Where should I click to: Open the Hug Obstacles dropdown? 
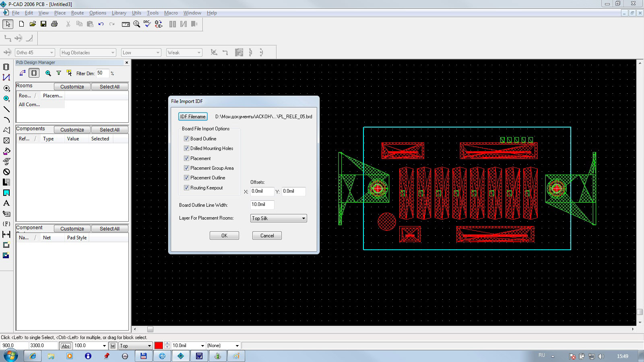point(88,53)
